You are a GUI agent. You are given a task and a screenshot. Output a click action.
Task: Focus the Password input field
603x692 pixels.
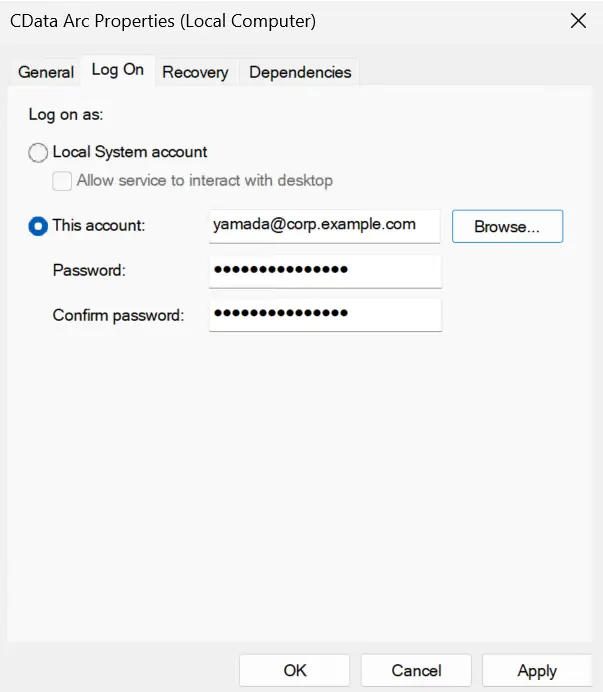coord(324,271)
